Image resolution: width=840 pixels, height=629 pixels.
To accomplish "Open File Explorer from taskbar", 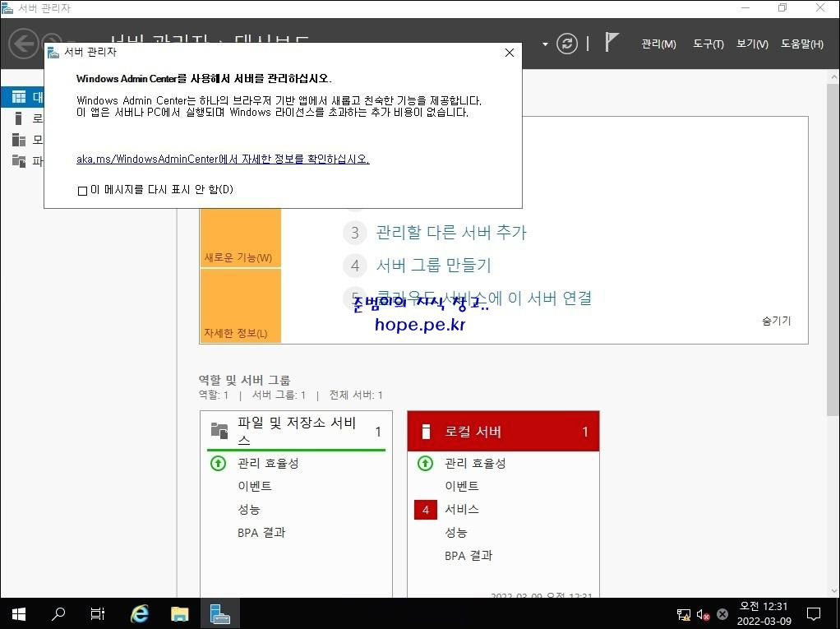I will 179,613.
